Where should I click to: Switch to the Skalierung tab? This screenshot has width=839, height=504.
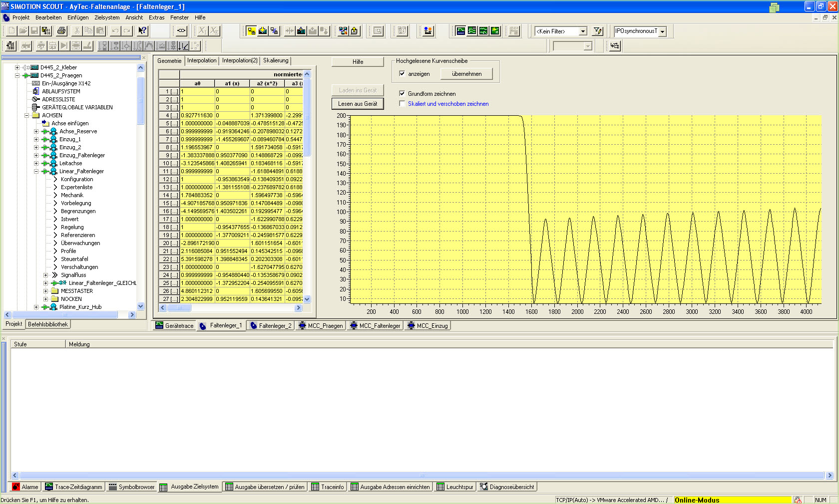click(276, 61)
